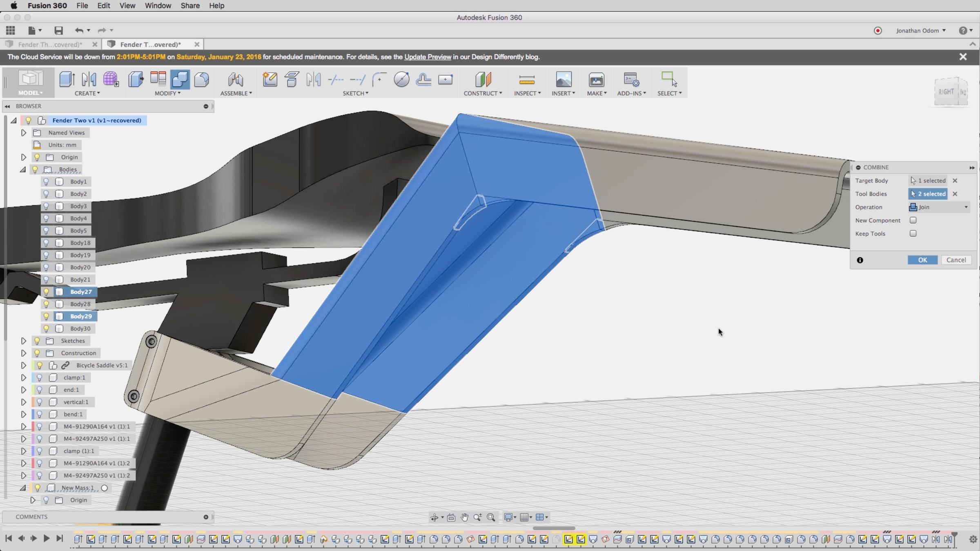Open the Measure tool under Inspect
This screenshot has height=551, width=980.
[x=527, y=79]
